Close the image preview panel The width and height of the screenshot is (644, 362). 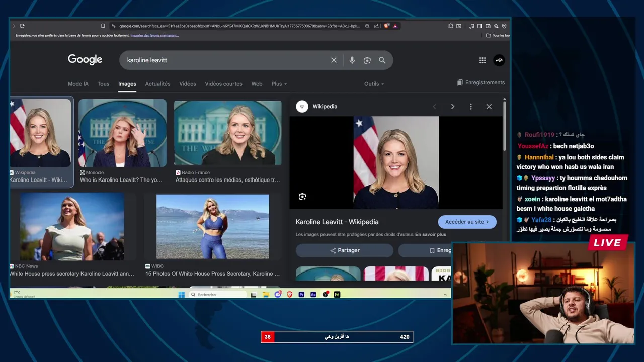[x=489, y=107]
